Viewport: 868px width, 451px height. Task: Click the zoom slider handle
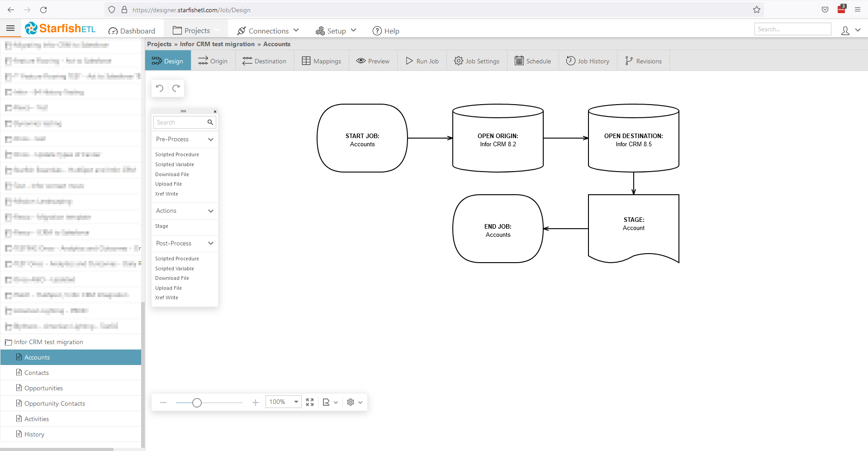pos(197,403)
